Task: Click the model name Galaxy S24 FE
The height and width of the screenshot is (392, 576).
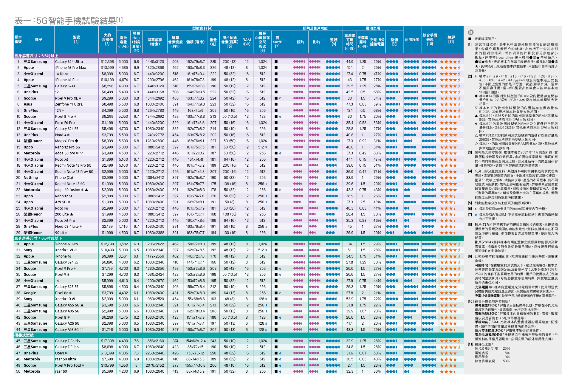Action: 67,129
